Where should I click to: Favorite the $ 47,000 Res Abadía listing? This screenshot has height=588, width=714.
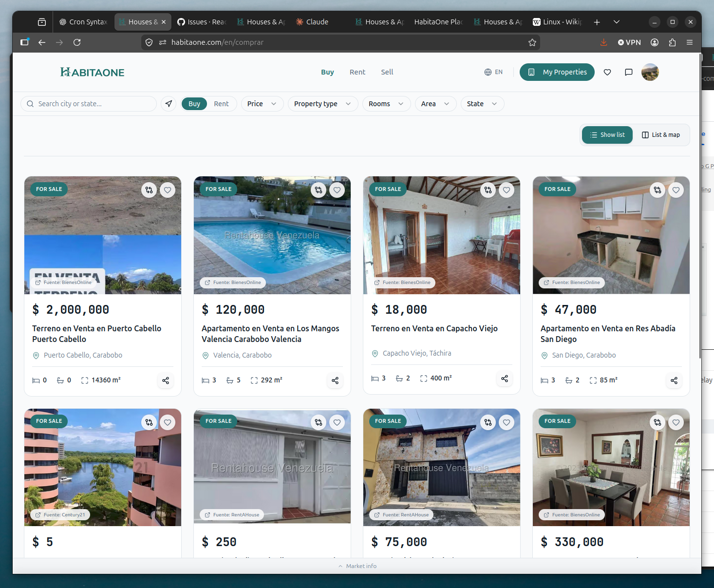point(676,190)
